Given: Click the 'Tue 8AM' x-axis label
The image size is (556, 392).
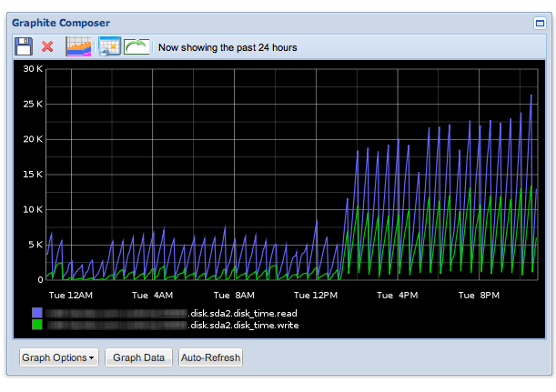Looking at the screenshot, I should [234, 296].
